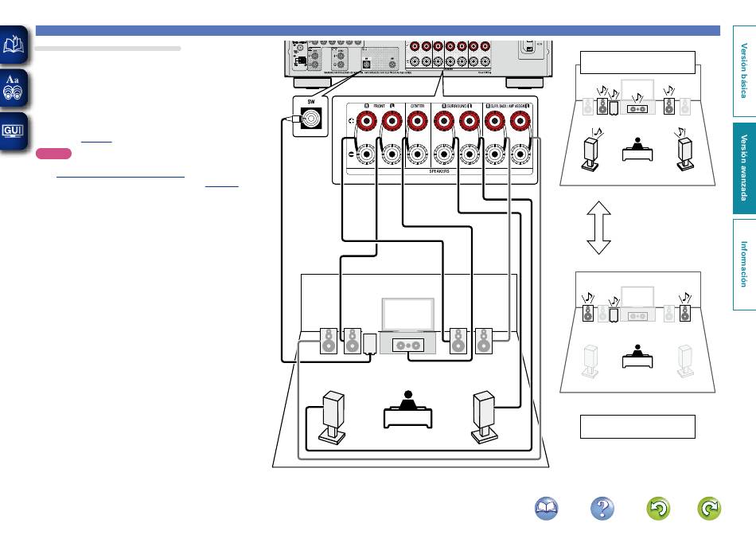Click the blue open-book icon at bottom
The image size is (756, 535).
[546, 509]
